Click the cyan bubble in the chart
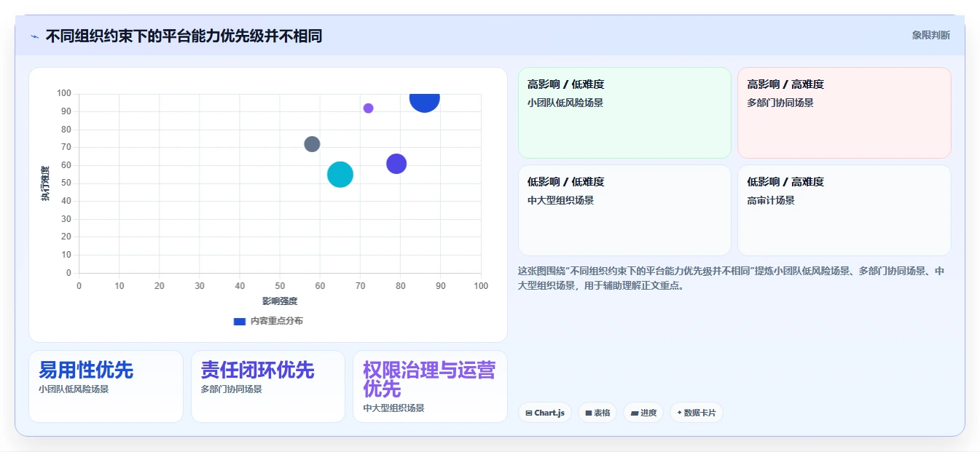Image resolution: width=980 pixels, height=452 pixels. 340,175
